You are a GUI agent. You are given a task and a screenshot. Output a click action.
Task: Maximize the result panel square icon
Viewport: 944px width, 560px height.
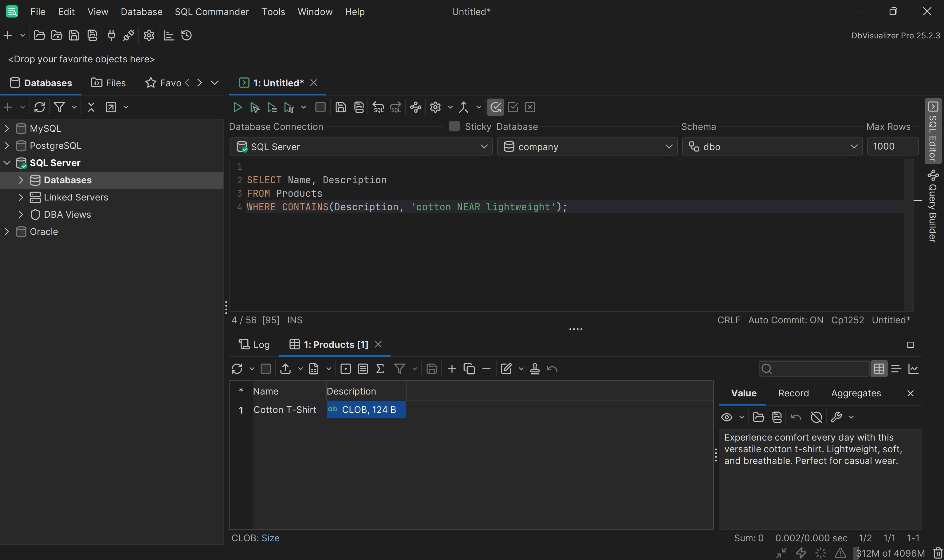click(911, 345)
